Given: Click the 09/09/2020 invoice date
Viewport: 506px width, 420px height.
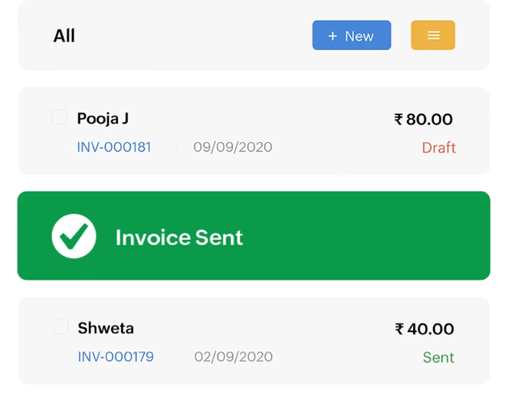Looking at the screenshot, I should coord(233,147).
